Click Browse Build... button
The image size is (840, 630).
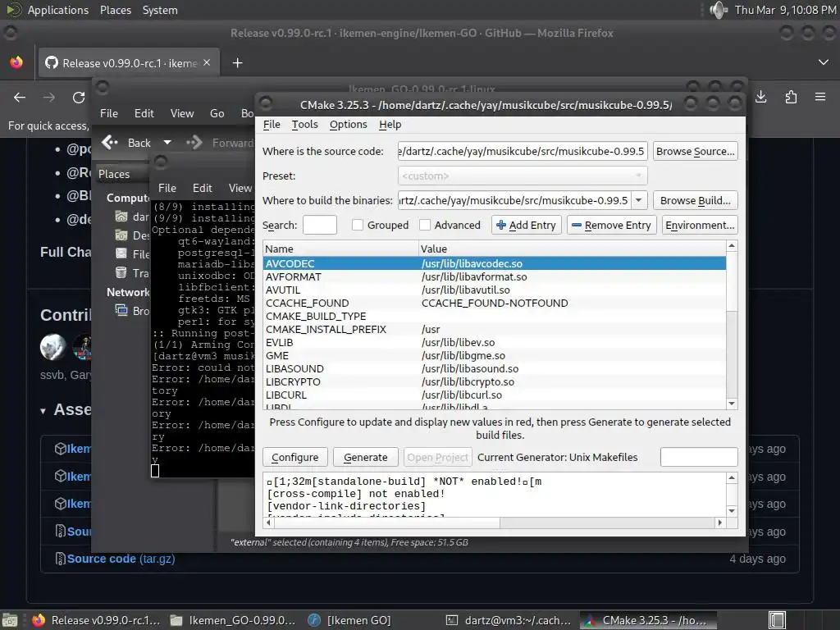[x=695, y=200]
